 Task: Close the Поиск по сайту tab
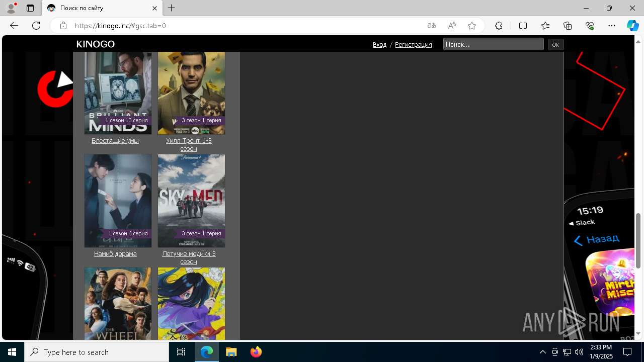(x=155, y=8)
